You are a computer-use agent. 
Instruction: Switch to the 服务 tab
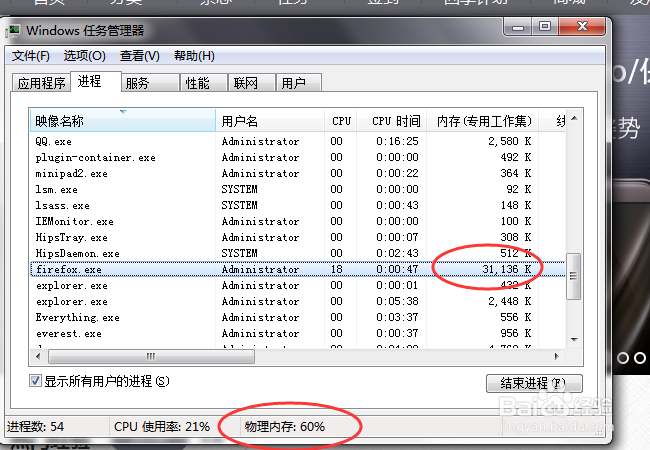click(150, 83)
